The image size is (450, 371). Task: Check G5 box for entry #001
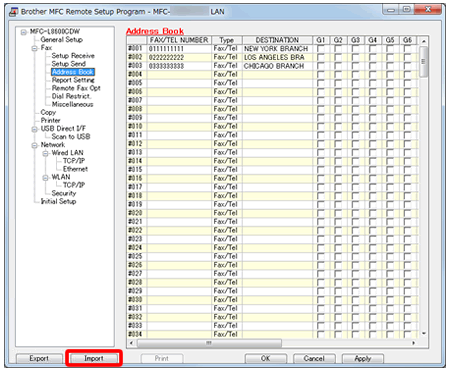(x=390, y=49)
